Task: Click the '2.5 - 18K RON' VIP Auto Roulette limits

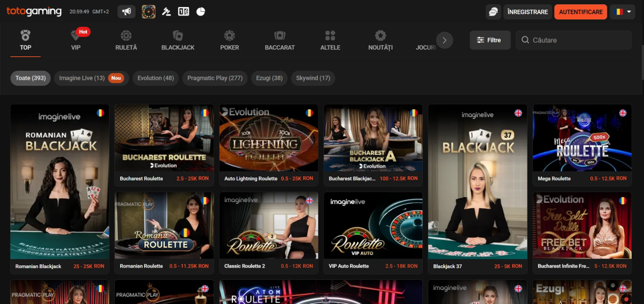Action: 401,266
